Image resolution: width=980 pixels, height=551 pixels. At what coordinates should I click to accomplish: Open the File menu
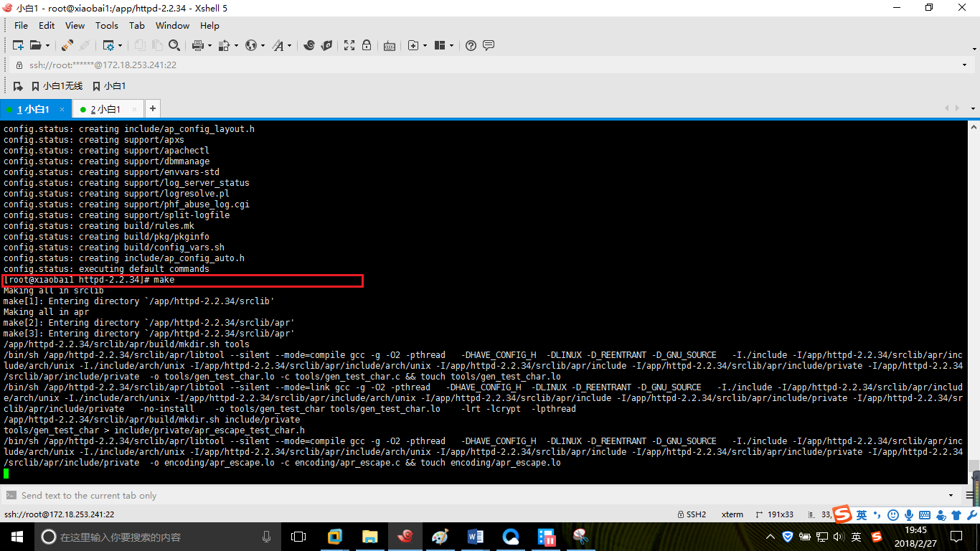click(21, 25)
